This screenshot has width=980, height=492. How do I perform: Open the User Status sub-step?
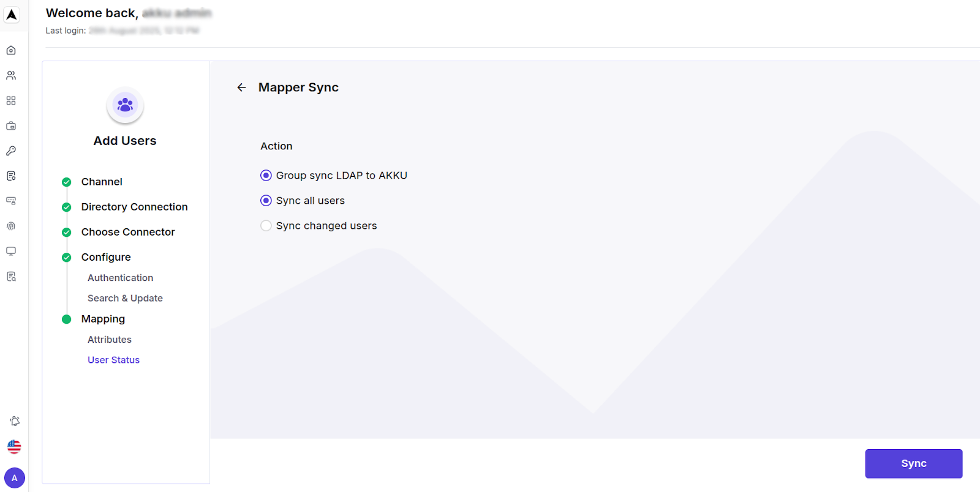(113, 360)
